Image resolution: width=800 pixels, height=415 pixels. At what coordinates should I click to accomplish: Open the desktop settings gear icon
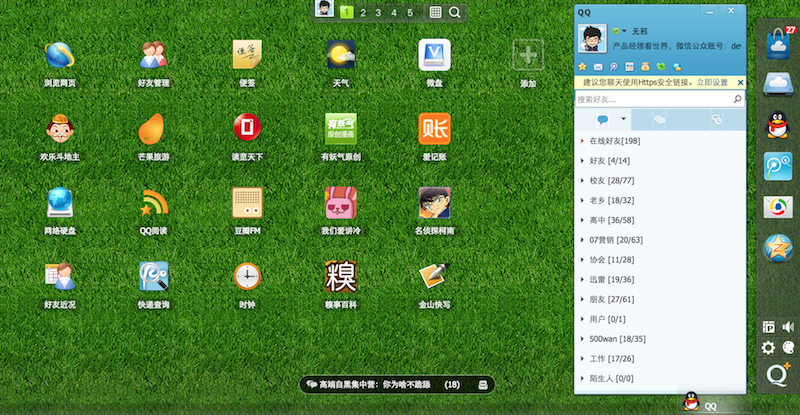[x=768, y=348]
